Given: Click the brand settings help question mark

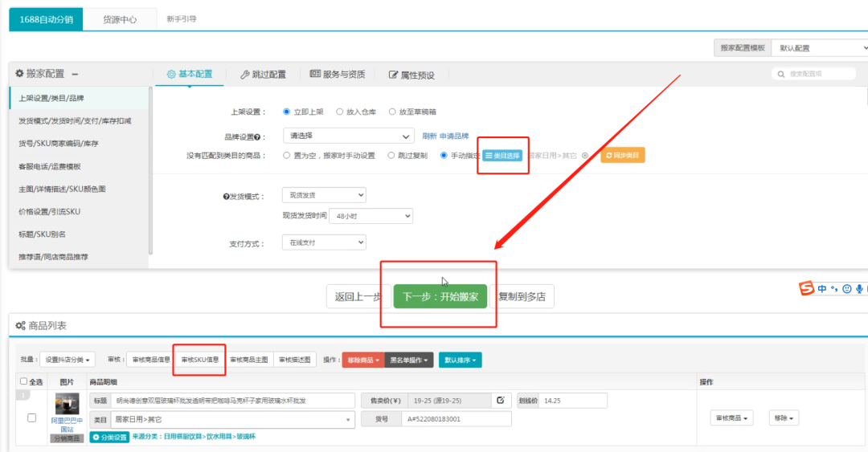Looking at the screenshot, I should pos(257,137).
